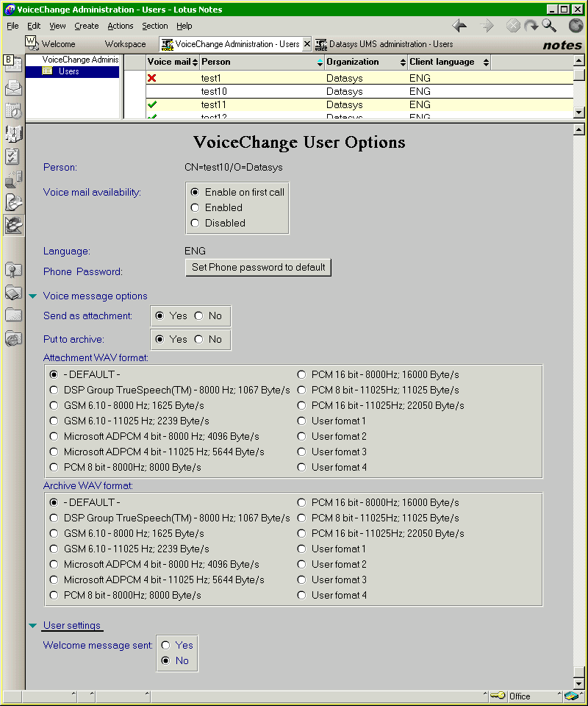Click the form pane scroll up arrow
The width and height of the screenshot is (588, 706).
(579, 131)
